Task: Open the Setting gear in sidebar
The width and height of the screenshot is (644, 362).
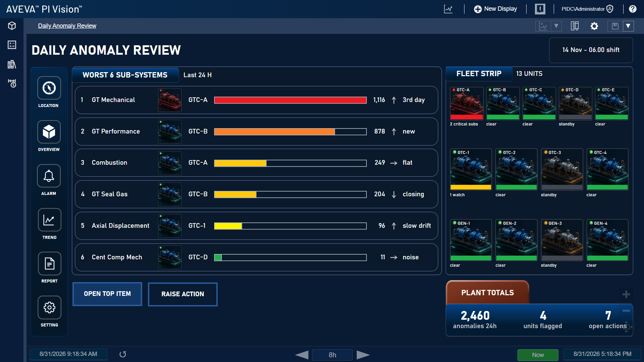Action: pyautogui.click(x=49, y=307)
